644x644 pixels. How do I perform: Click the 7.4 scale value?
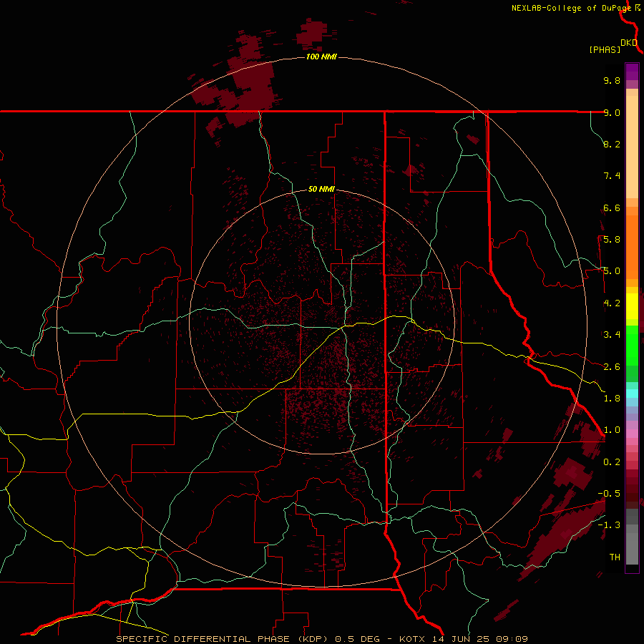tap(612, 176)
